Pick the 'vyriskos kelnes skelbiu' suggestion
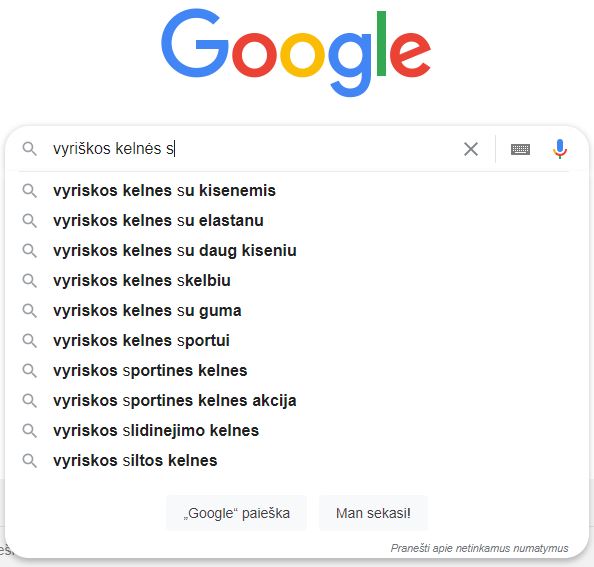The height and width of the screenshot is (567, 594). coord(294,281)
